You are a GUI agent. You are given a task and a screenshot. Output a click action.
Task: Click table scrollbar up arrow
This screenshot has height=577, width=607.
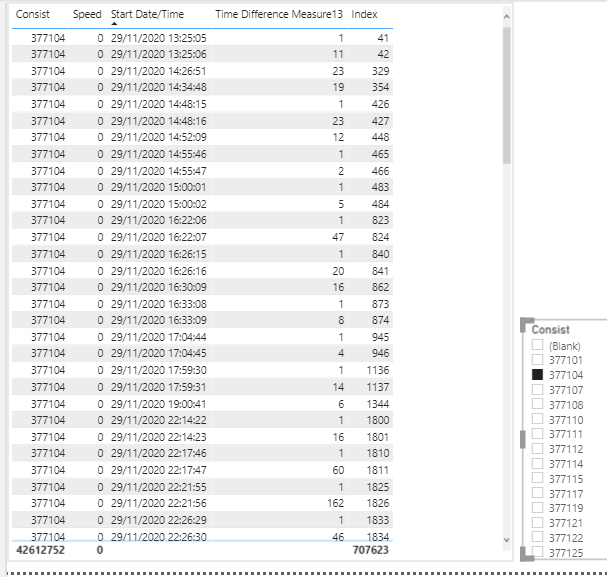coord(506,17)
